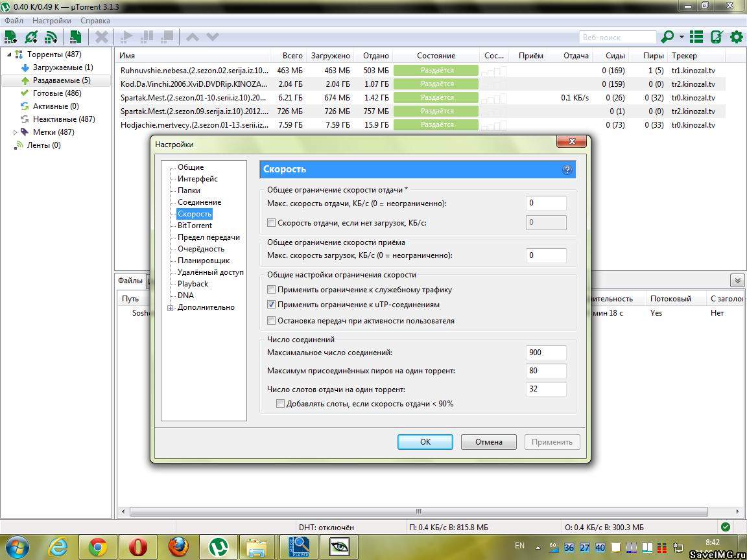
Task: Open preferences via the gear icon
Action: click(x=737, y=37)
